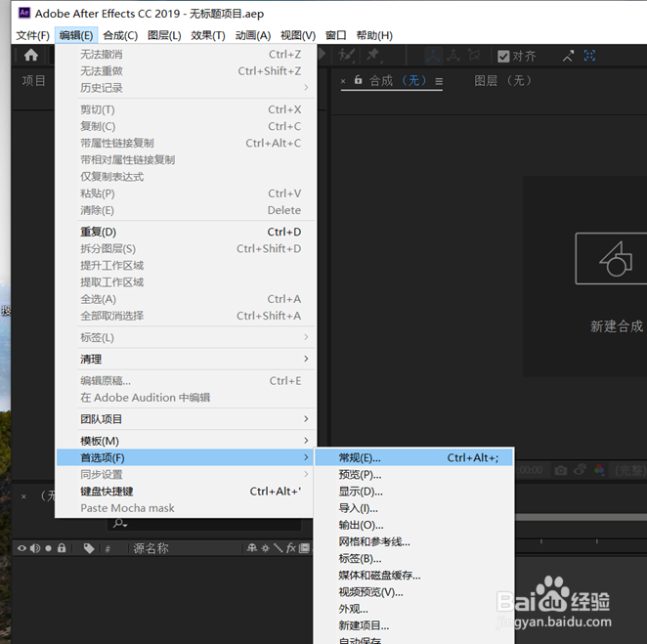Viewport: 647px width, 644px height.
Task: Open 外观... preferences
Action: (413, 609)
